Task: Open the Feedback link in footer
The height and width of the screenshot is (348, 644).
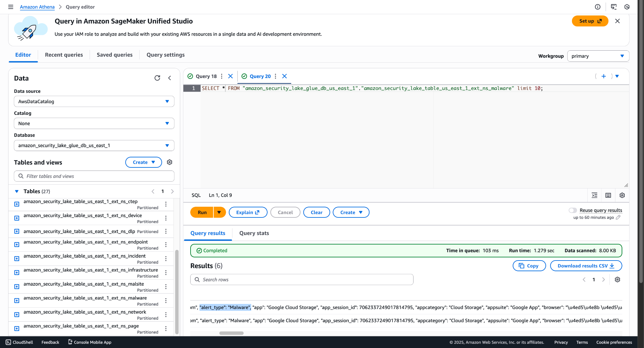Action: point(50,342)
